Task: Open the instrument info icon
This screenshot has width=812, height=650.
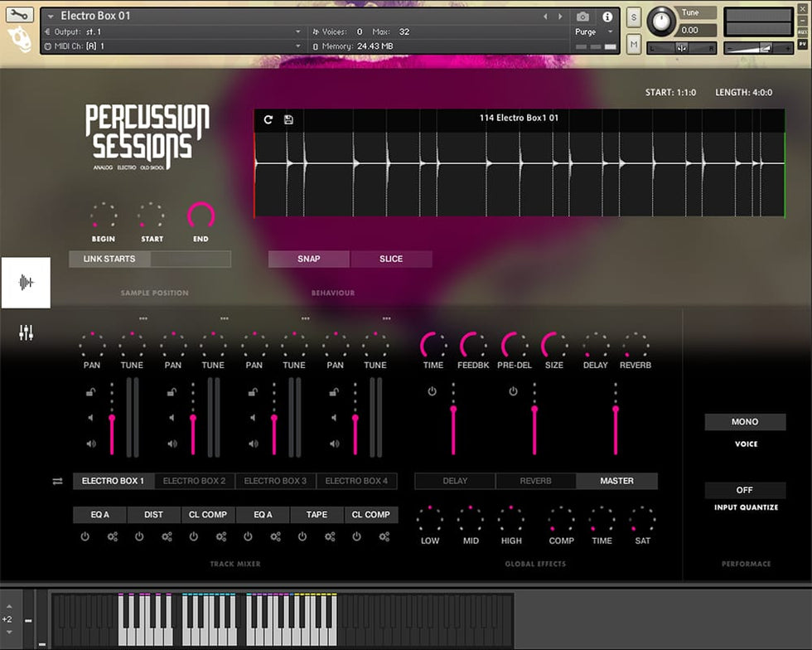Action: 607,17
